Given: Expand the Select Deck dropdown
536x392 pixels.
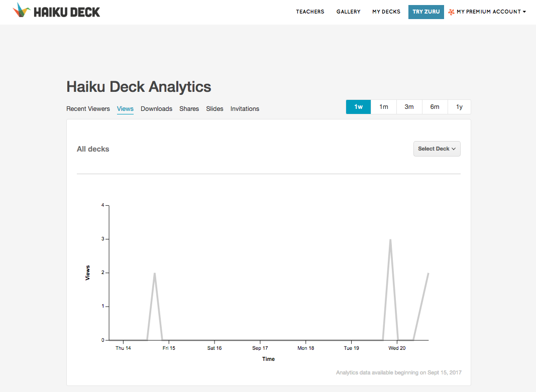Looking at the screenshot, I should (x=437, y=149).
